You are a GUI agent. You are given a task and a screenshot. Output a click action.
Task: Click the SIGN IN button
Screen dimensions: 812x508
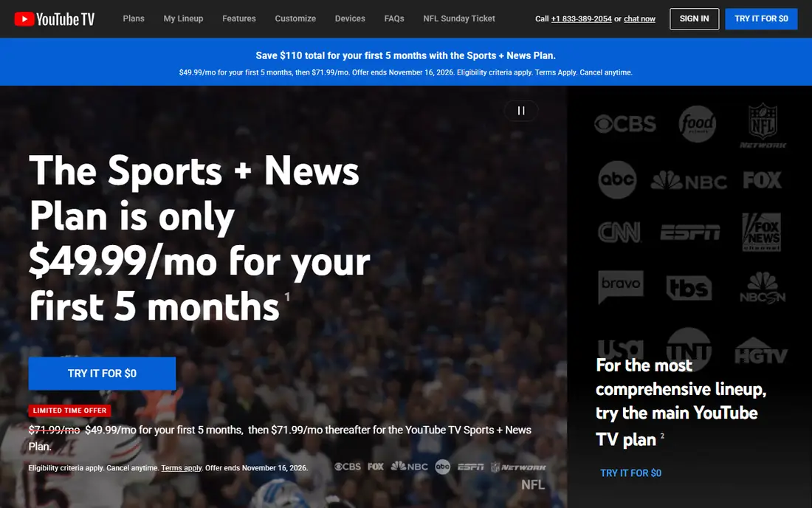click(x=694, y=18)
